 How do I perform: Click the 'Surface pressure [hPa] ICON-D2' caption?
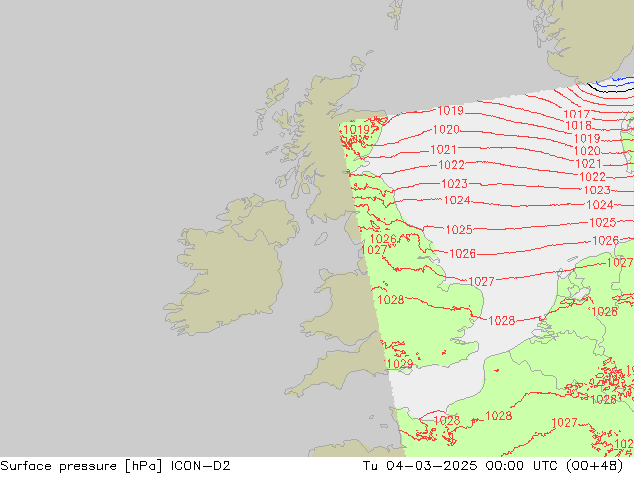point(115,466)
